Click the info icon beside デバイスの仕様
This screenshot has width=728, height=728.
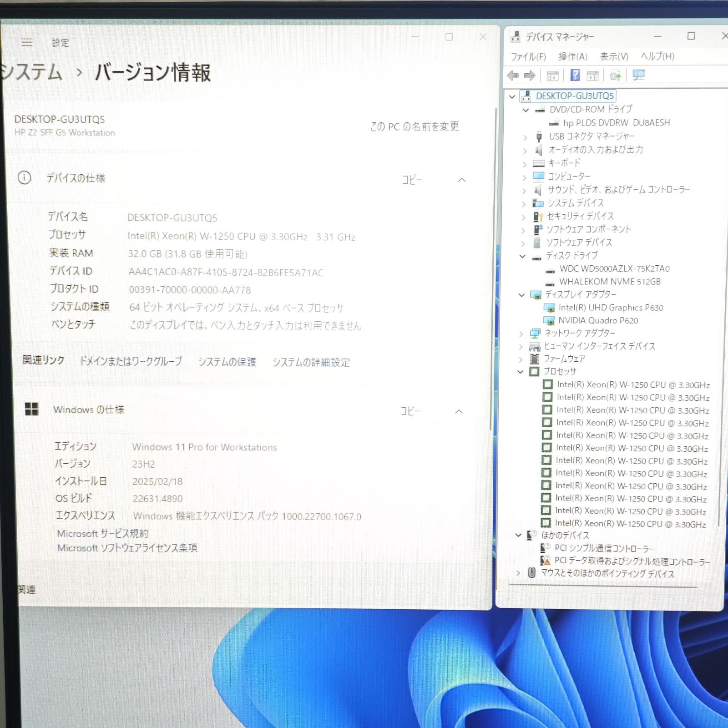pyautogui.click(x=25, y=177)
